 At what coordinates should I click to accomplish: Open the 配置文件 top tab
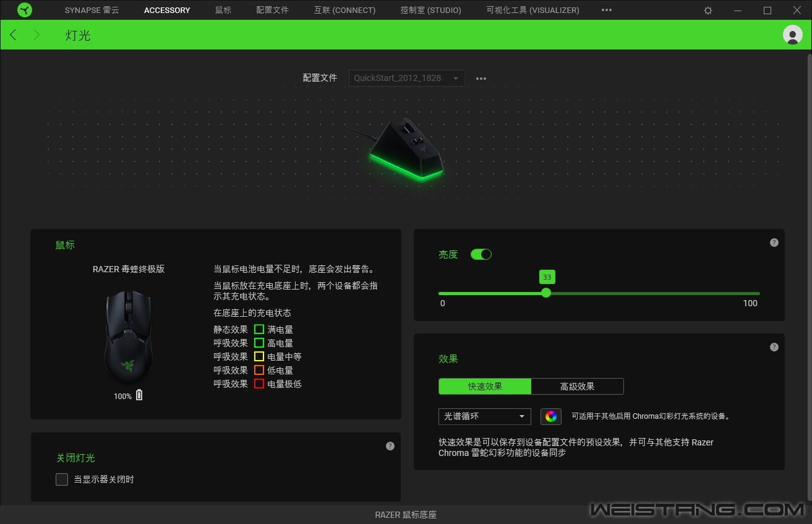(x=273, y=10)
